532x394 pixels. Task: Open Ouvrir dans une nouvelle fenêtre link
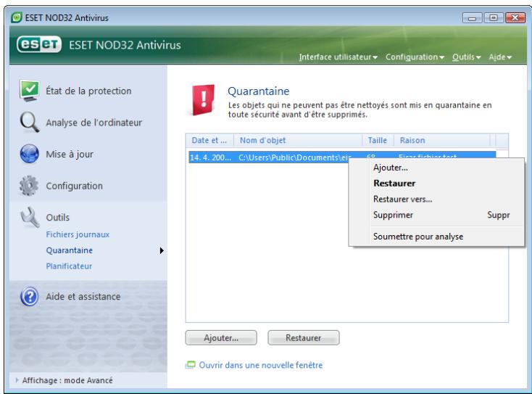pyautogui.click(x=261, y=365)
